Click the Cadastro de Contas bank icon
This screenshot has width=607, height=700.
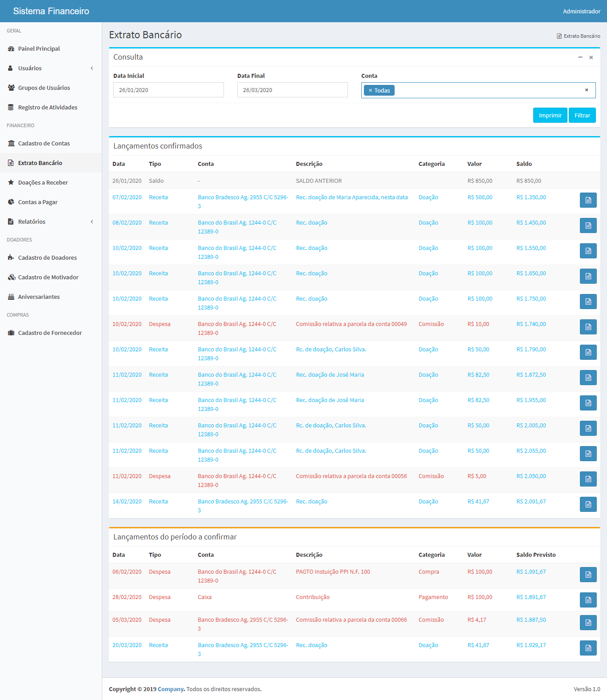click(11, 143)
